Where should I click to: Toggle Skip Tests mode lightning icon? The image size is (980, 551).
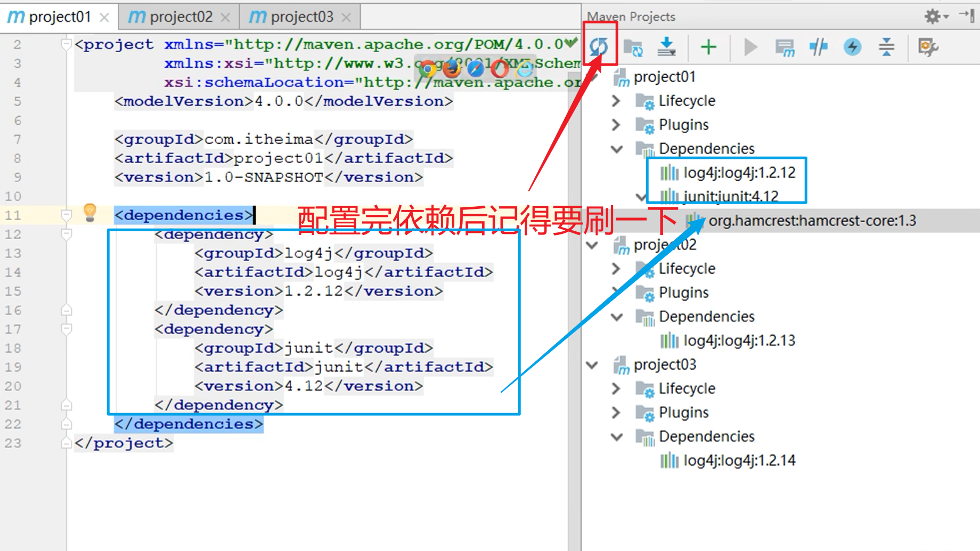853,47
